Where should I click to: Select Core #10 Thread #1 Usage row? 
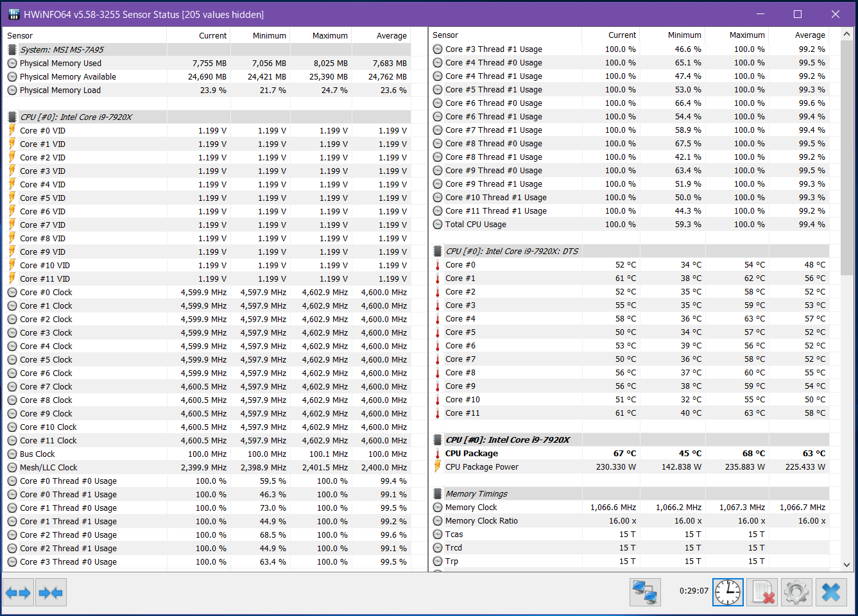(x=629, y=197)
